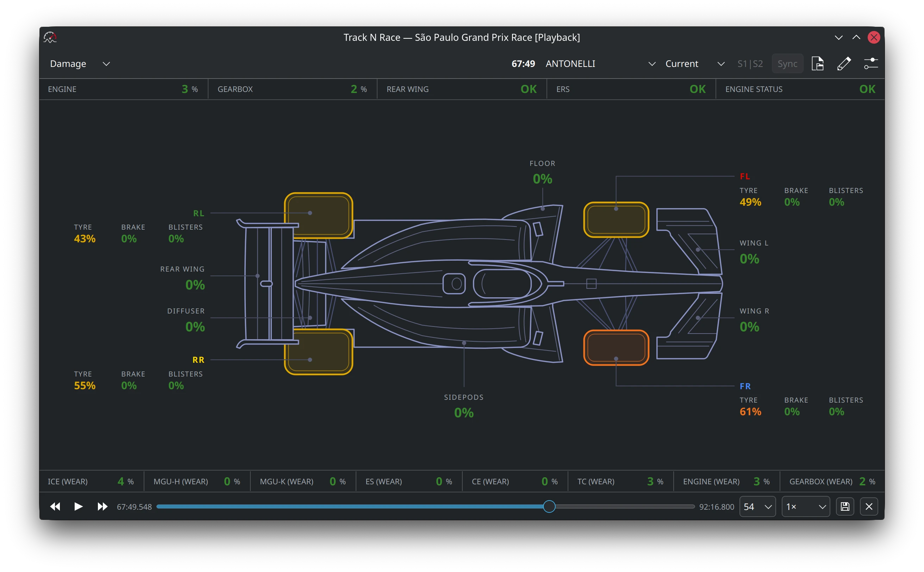The image size is (924, 572).
Task: Click the RR tyre label
Action: pos(198,360)
